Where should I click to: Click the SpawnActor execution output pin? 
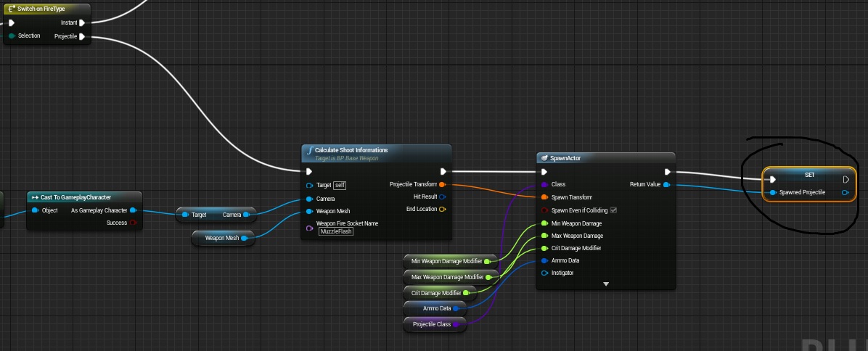[668, 172]
